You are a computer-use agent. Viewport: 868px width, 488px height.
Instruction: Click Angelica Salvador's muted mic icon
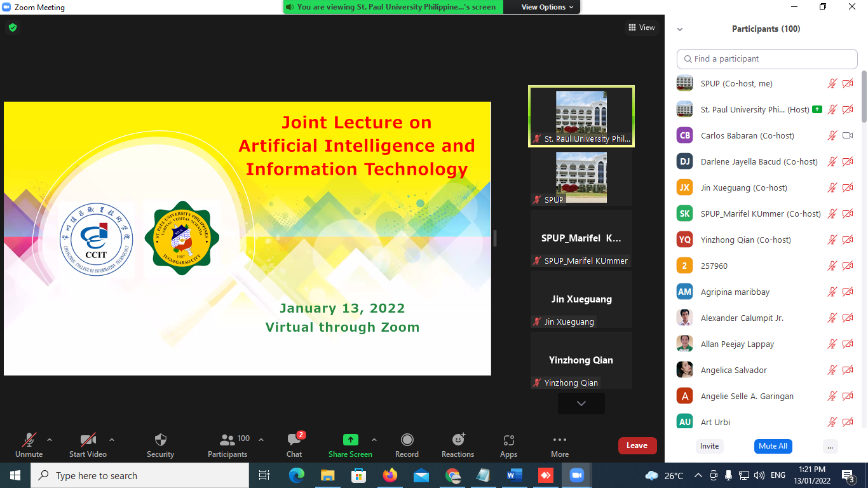point(832,370)
